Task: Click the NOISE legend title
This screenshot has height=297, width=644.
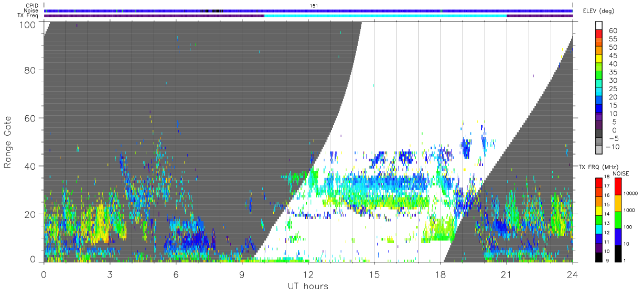Action: 620,173
